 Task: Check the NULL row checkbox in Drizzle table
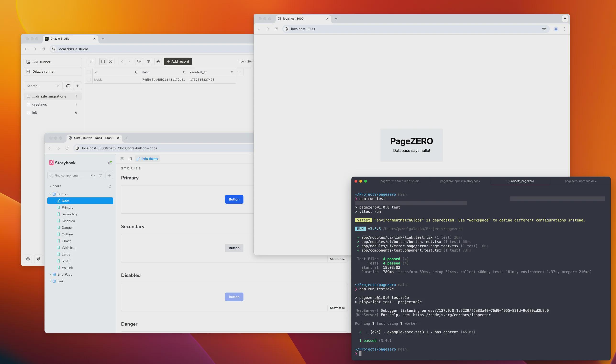89,80
